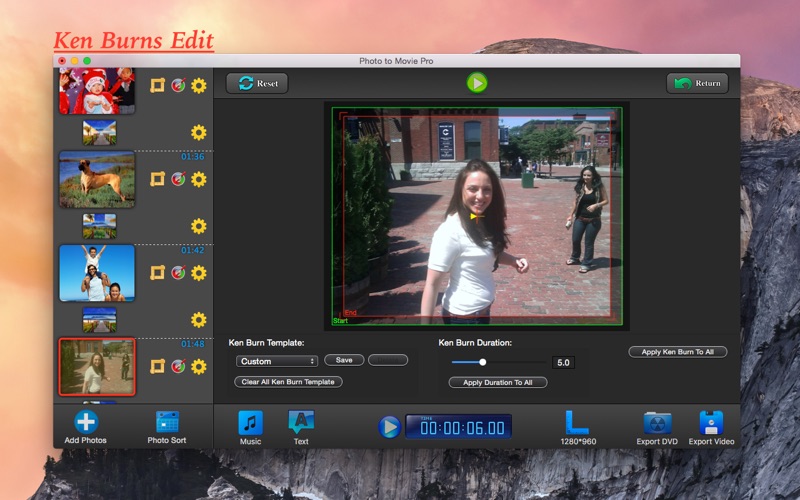This screenshot has height=500, width=800.
Task: Open the Music note tool
Action: 251,423
